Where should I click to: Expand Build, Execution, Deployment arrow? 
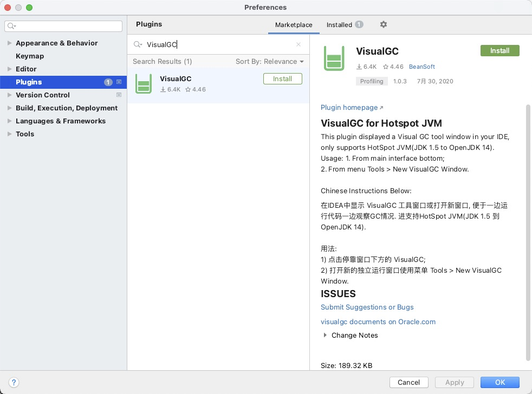(10, 108)
